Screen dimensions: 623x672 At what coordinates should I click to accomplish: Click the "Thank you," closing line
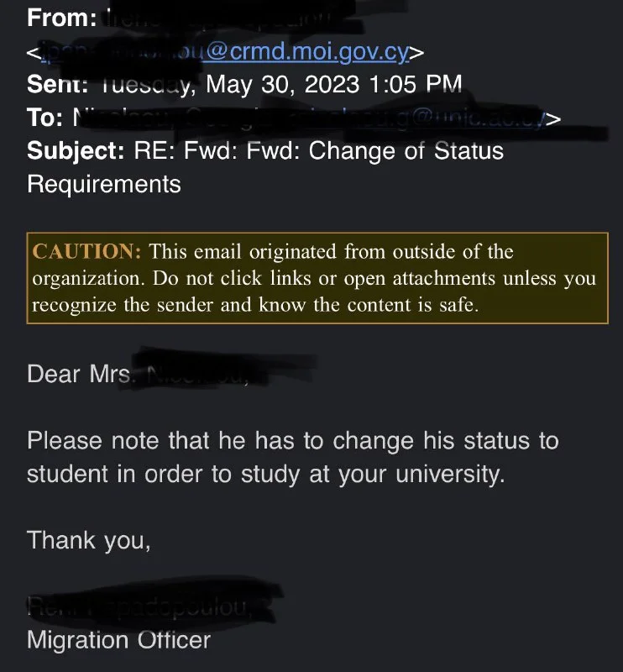(89, 540)
